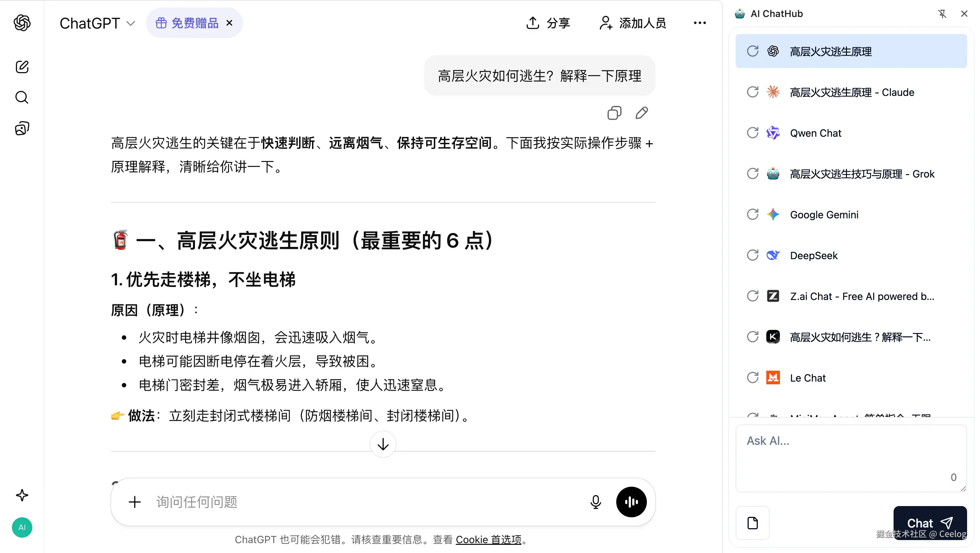Attach a file using the document icon
This screenshot has width=980, height=553.
(x=752, y=523)
